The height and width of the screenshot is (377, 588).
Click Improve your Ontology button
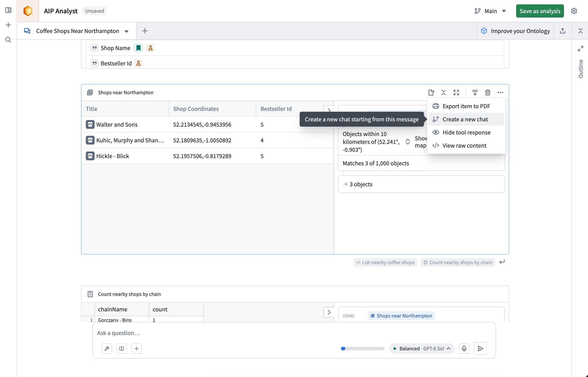pos(515,31)
